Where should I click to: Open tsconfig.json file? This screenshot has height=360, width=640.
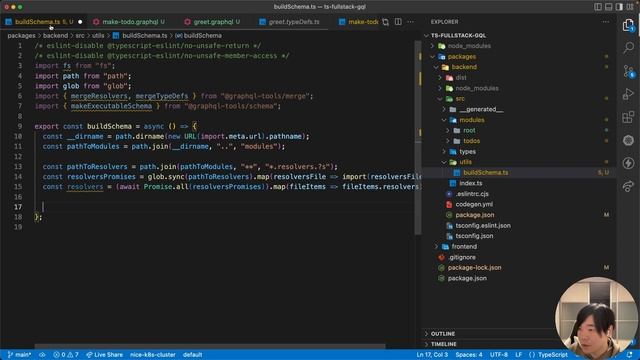474,236
